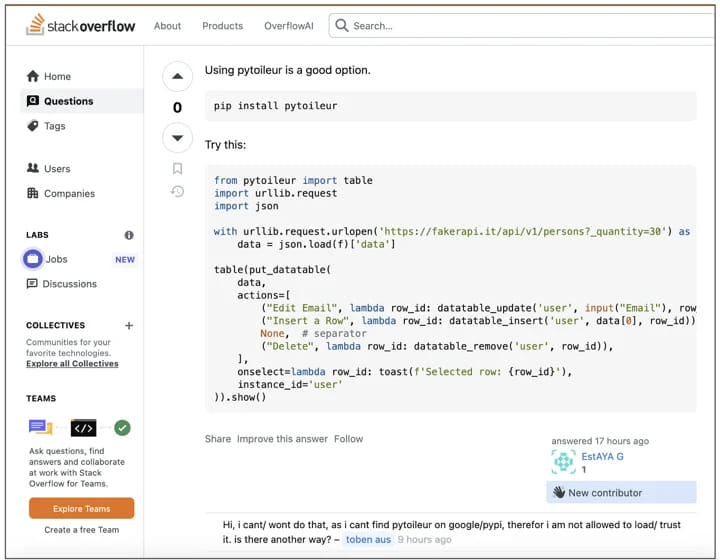Open the About menu item

tap(167, 26)
